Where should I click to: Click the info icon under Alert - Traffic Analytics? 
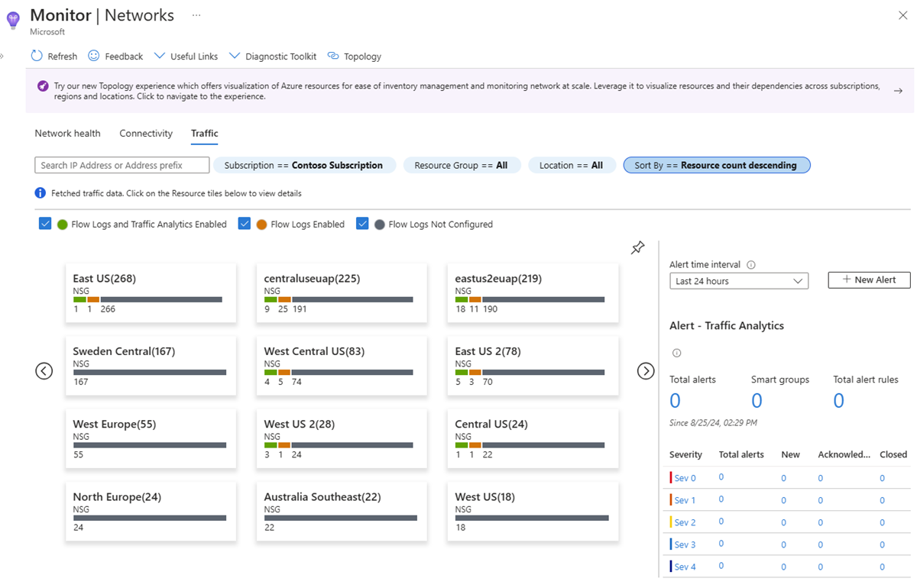pos(676,352)
